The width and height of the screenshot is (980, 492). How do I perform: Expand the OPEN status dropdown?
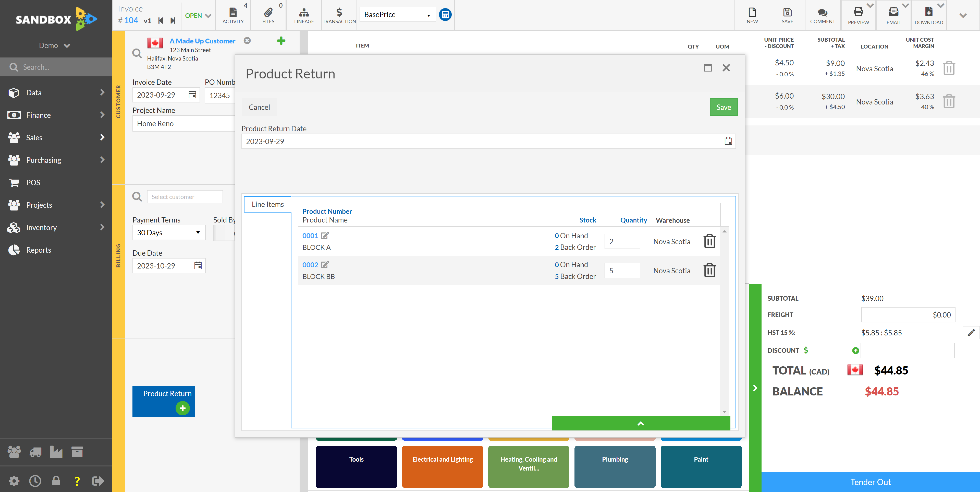[197, 14]
